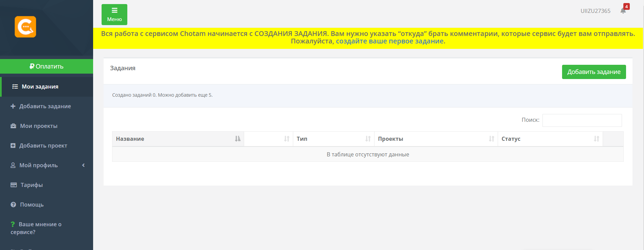Viewport: 644px width, 250px height.
Task: Open the notifications bell icon
Action: click(x=623, y=11)
